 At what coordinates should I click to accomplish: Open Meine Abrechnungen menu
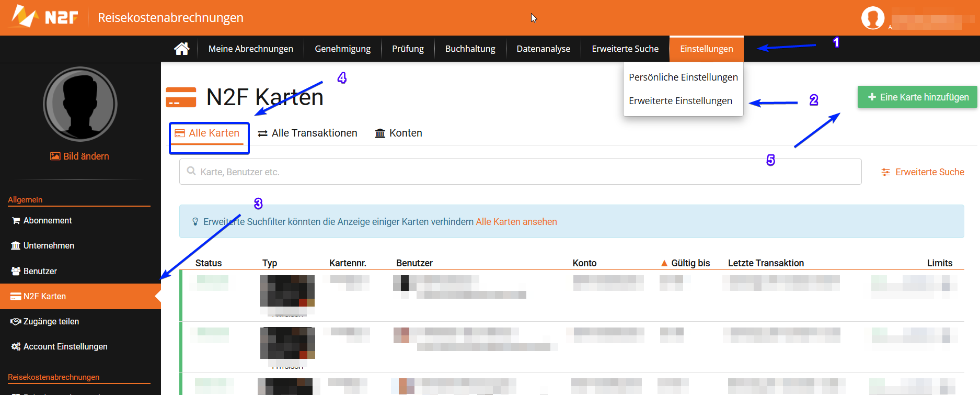pyautogui.click(x=250, y=49)
